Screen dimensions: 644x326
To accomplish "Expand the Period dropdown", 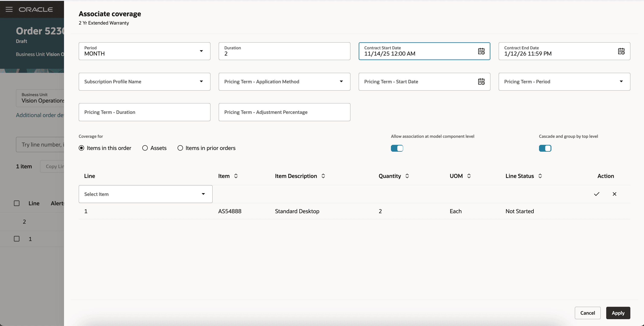I will 201,51.
